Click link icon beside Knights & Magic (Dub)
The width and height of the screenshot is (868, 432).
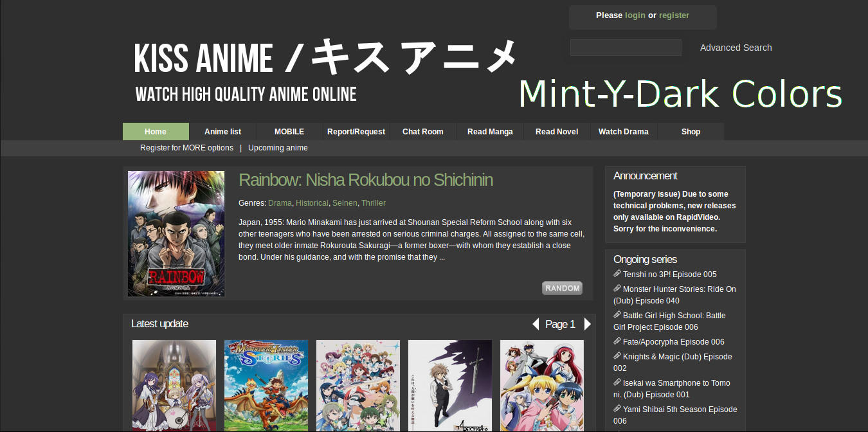point(617,356)
